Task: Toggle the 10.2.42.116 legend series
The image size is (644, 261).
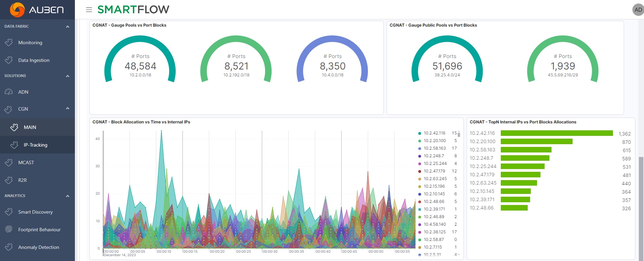Action: (x=435, y=133)
